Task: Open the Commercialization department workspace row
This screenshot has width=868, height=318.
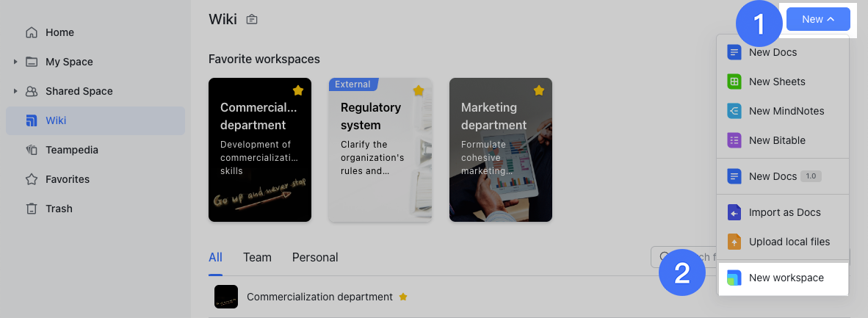Action: coord(319,297)
